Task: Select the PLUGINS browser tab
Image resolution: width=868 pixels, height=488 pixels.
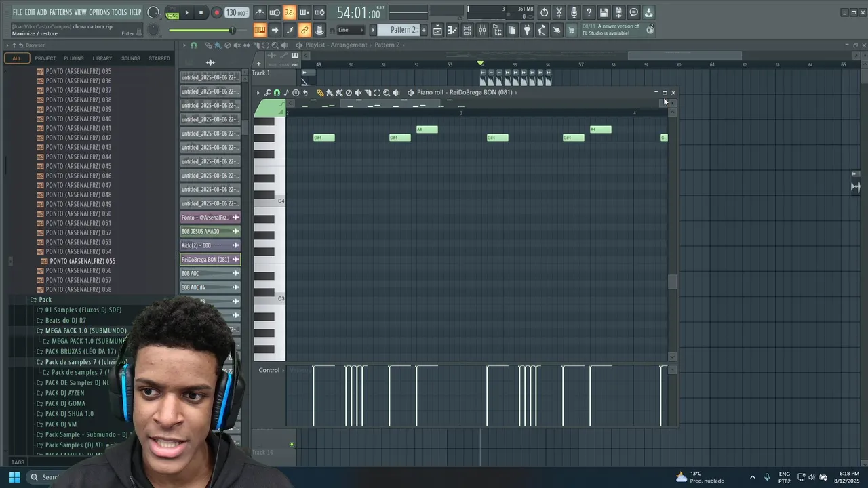Action: [x=74, y=58]
